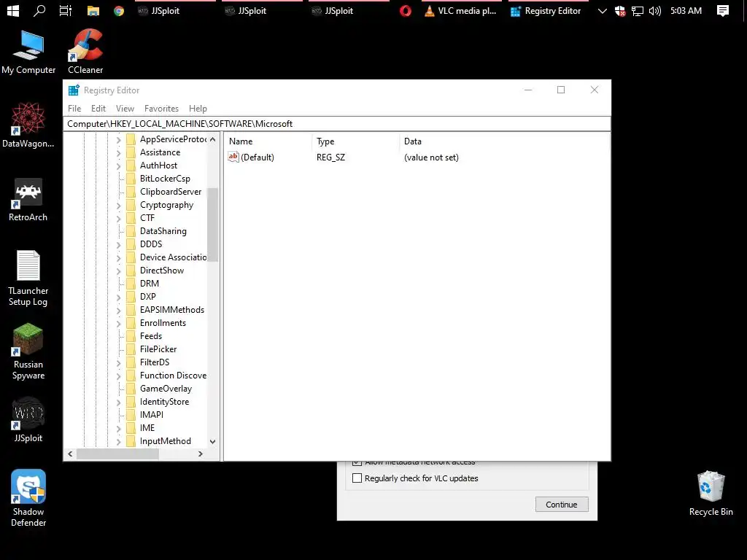Open the Registry Editor Edit menu
Screen dimensions: 747x560
[98, 109]
